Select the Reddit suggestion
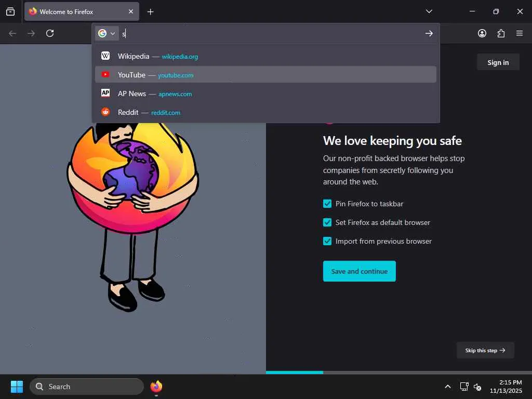This screenshot has height=399, width=532. [x=265, y=112]
